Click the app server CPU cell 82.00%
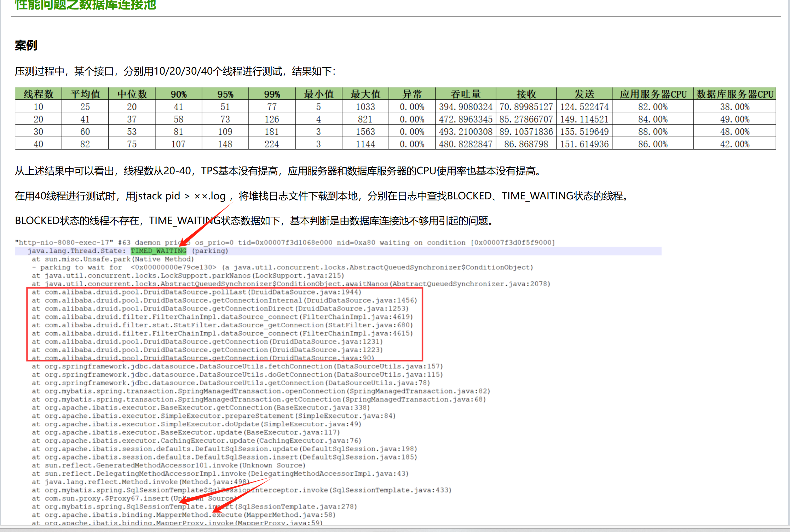The height and width of the screenshot is (532, 790). point(652,107)
